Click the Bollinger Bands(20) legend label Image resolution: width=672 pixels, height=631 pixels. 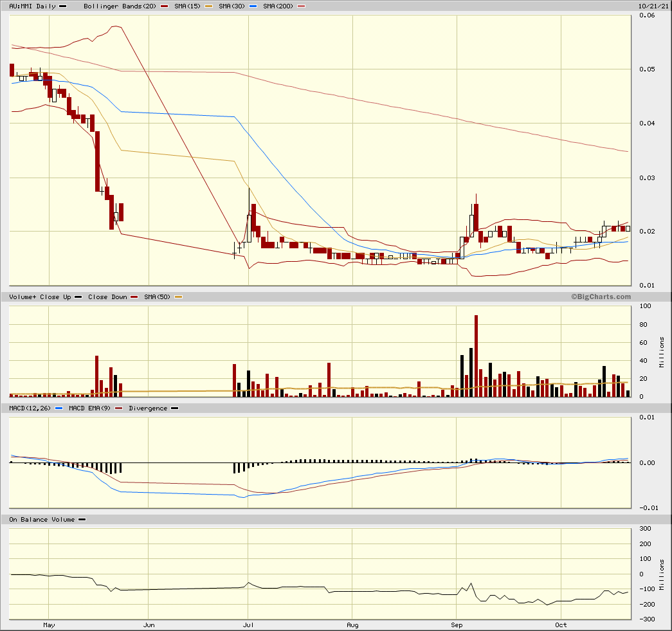point(120,6)
